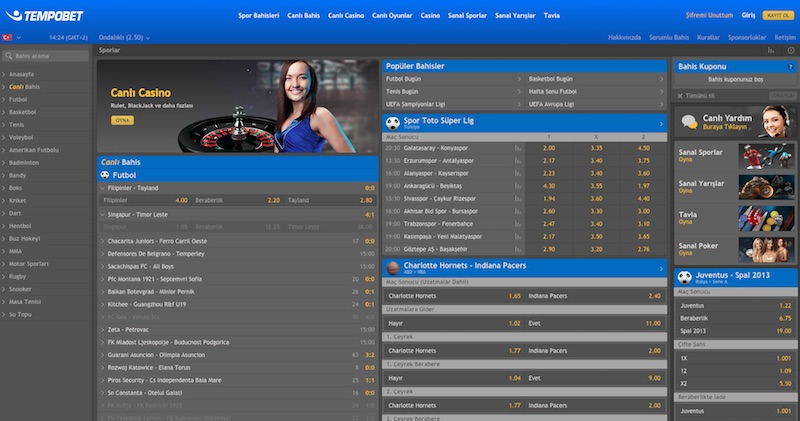Open the Sorumlu Bahis link

point(669,38)
